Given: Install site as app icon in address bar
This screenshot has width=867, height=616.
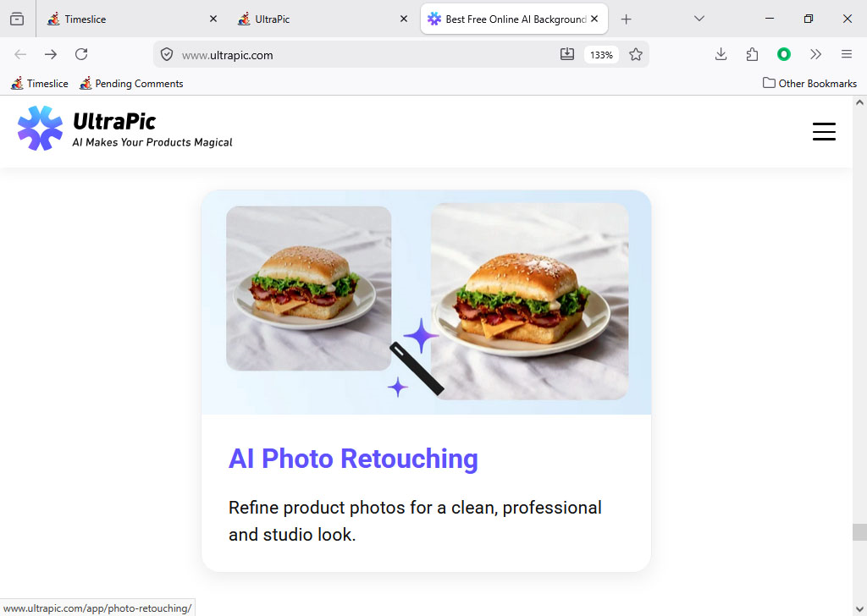Looking at the screenshot, I should point(567,54).
